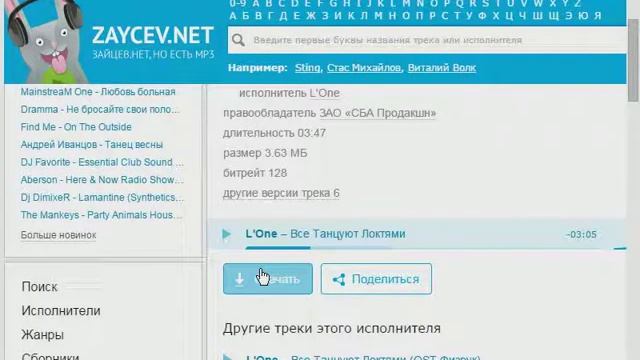Open DJ Favorite - Essential Club Sound
Screen dimensions: 640x360
point(102,162)
